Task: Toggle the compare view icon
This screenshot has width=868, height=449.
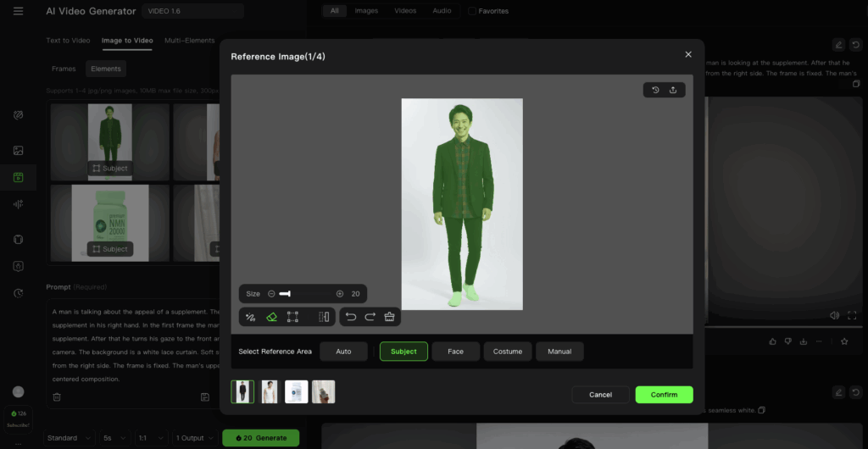Action: (x=324, y=317)
